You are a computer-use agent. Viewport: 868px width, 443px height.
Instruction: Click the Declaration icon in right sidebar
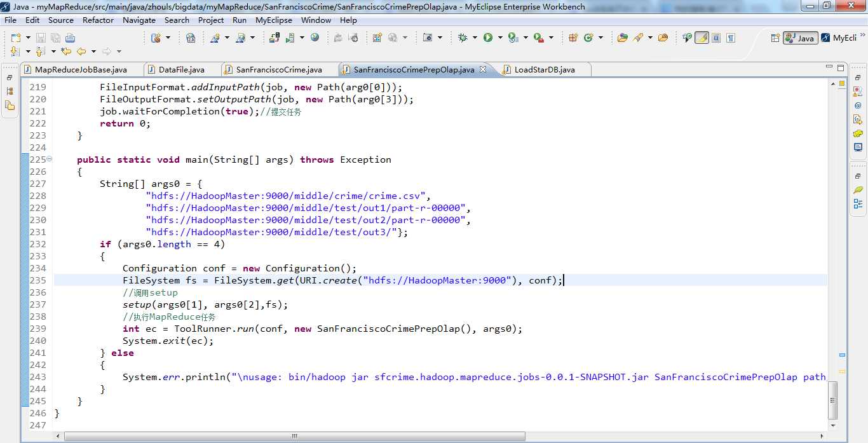[x=858, y=119]
